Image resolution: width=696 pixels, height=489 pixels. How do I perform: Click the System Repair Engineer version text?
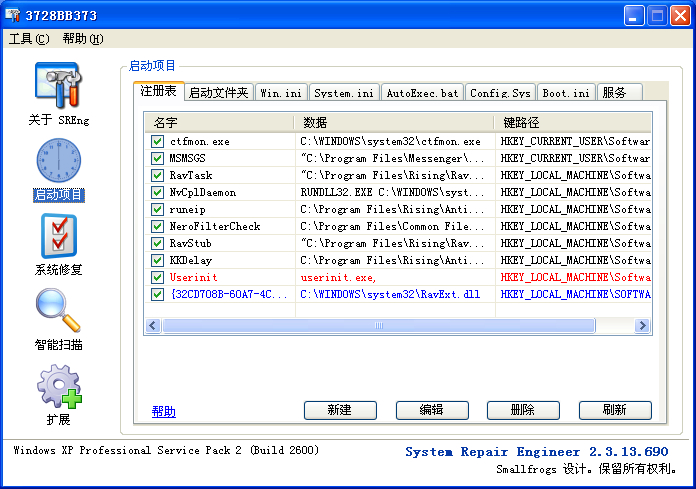point(537,452)
